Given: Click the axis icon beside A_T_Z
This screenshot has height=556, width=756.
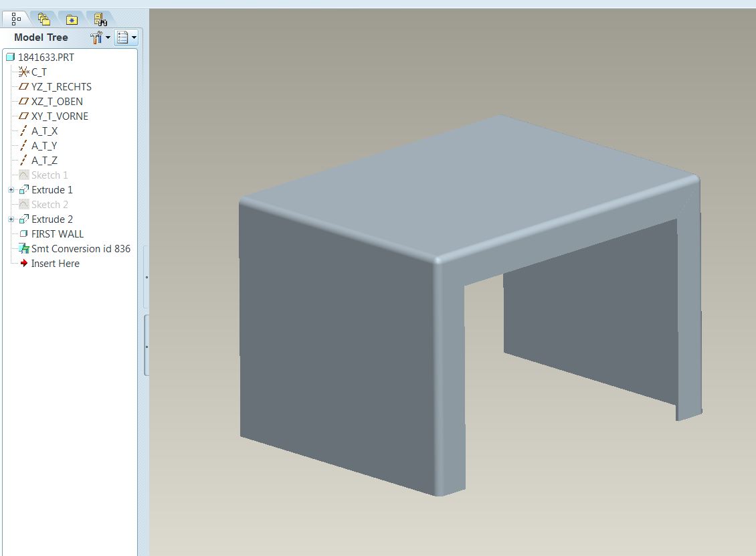Looking at the screenshot, I should (23, 160).
